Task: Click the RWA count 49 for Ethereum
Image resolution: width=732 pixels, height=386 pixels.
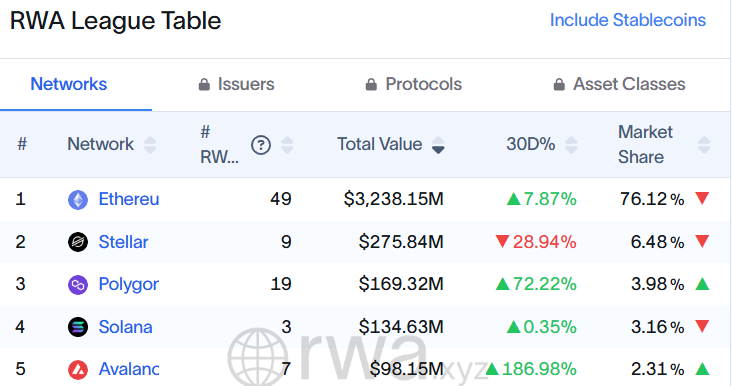Action: 281,199
